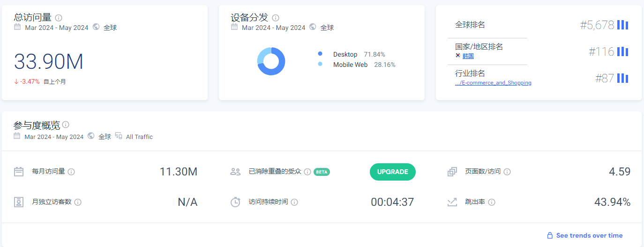Open See trends over time link
The height and width of the screenshot is (247, 644).
click(x=590, y=235)
